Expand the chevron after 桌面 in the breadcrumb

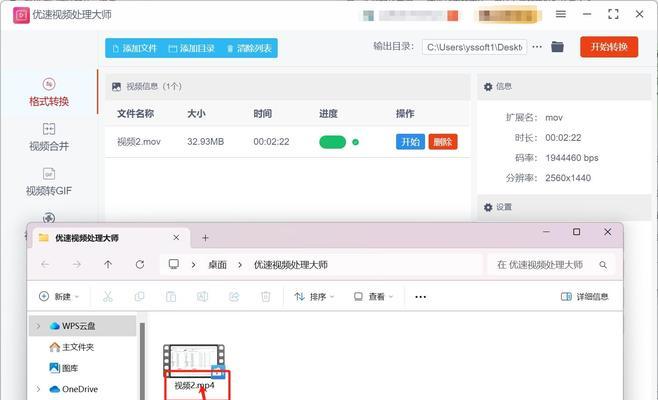[240, 265]
